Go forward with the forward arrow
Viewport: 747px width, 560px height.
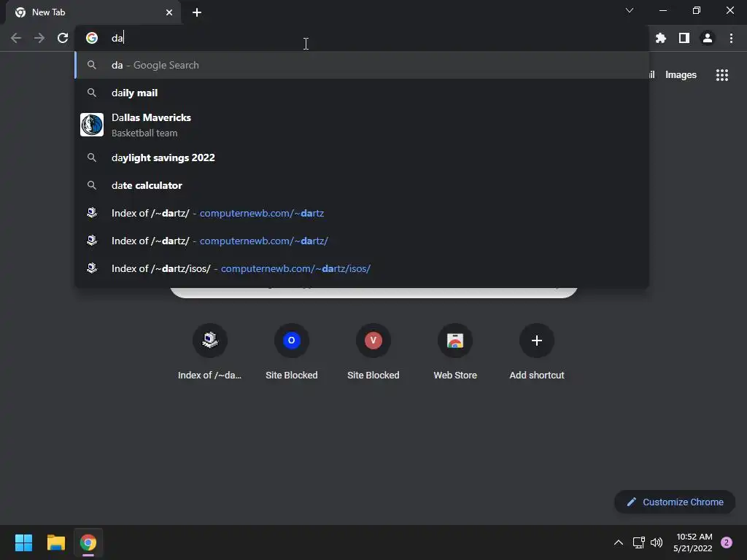[39, 38]
